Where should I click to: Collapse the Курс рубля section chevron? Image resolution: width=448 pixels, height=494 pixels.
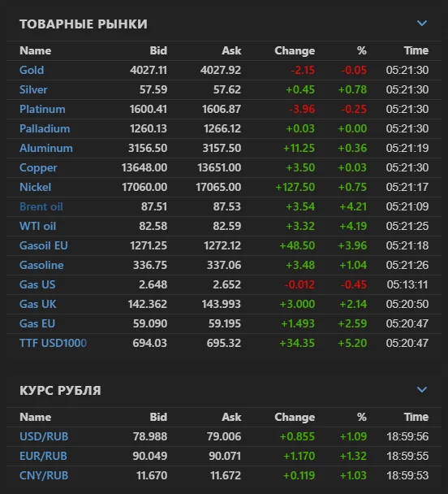point(421,390)
